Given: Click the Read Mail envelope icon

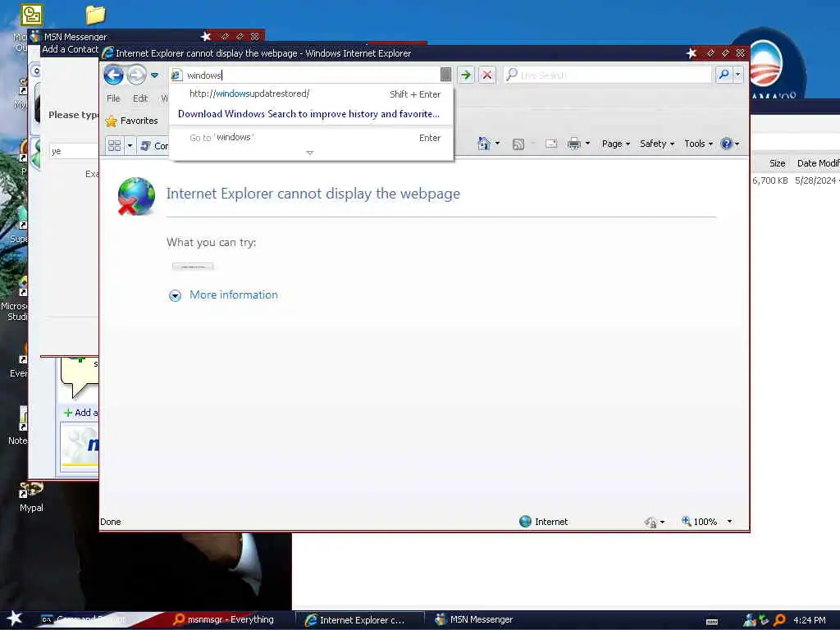Looking at the screenshot, I should (x=551, y=144).
